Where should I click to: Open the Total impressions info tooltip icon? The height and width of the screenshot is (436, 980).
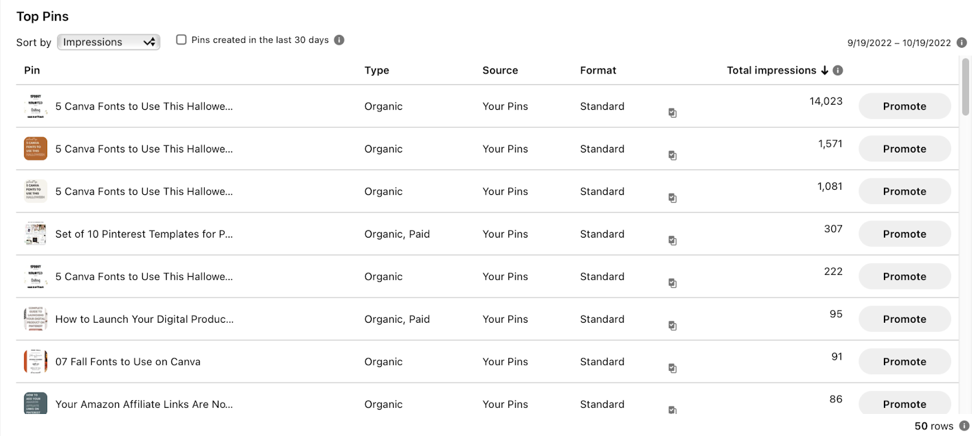(838, 70)
